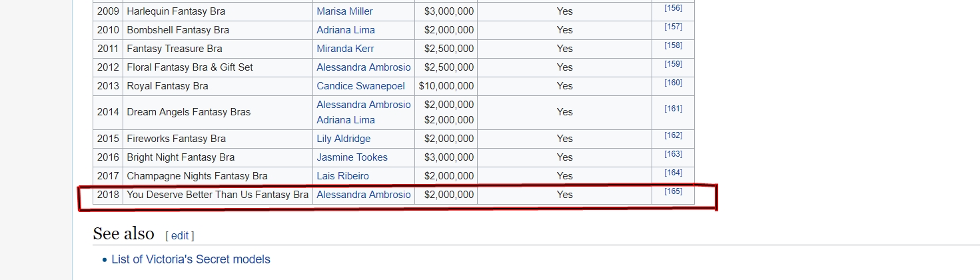Open Alessandra Ambrosio link in 2012 row
Image resolution: width=980 pixels, height=280 pixels.
(x=364, y=67)
